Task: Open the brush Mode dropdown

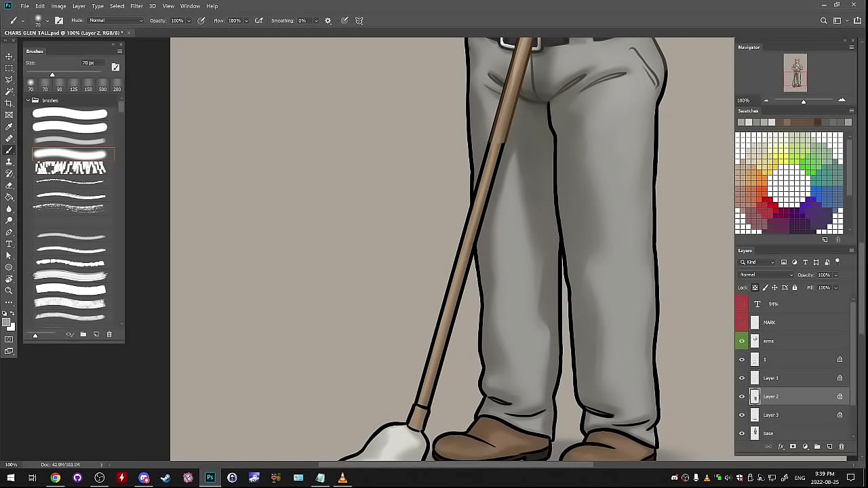Action: [x=115, y=20]
